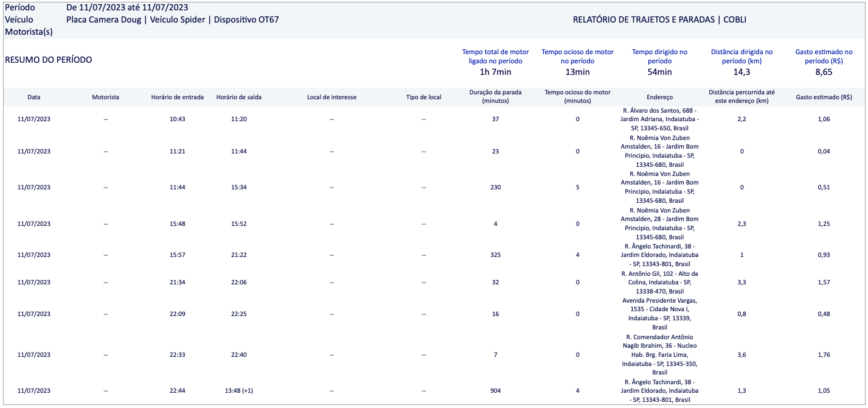Click the 'Tempo ocioso do motor (minutos)' header
The width and height of the screenshot is (868, 408).
577,96
